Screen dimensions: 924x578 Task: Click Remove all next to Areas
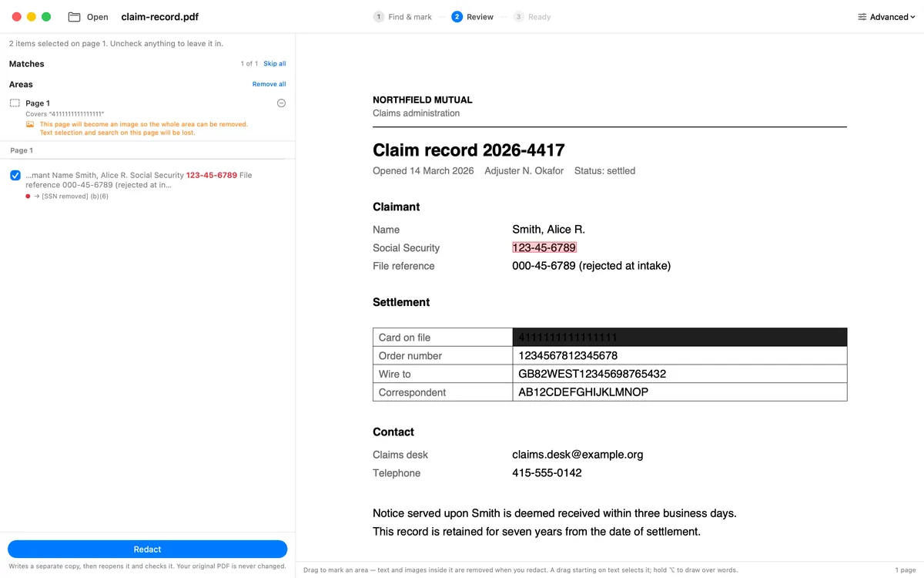269,85
